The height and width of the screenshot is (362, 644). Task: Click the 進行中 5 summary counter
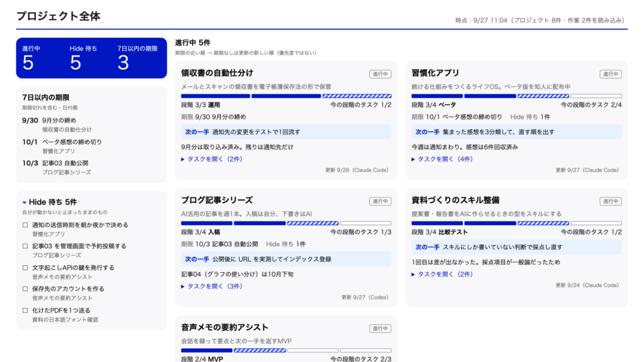click(x=31, y=58)
